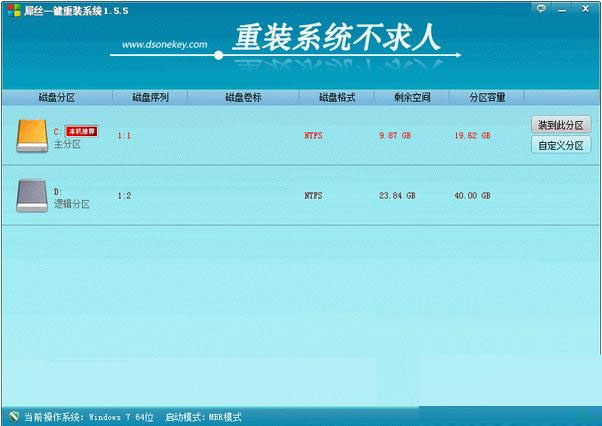Close the application window
The width and height of the screenshot is (602, 426).
[585, 9]
